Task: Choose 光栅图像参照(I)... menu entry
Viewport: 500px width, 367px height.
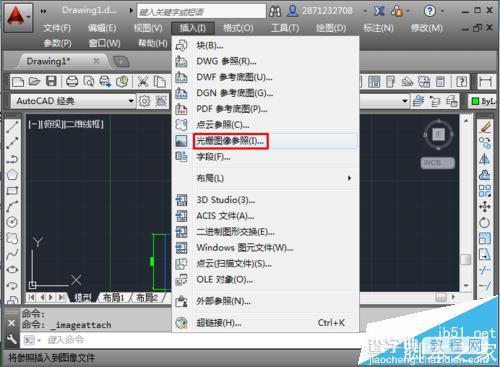Action: (x=265, y=141)
